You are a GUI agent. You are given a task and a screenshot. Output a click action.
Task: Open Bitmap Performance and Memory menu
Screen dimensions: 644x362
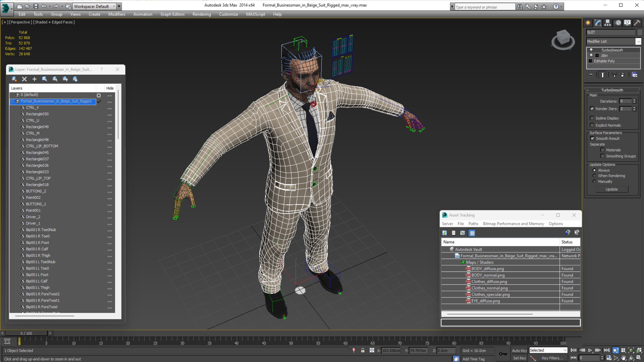click(513, 224)
